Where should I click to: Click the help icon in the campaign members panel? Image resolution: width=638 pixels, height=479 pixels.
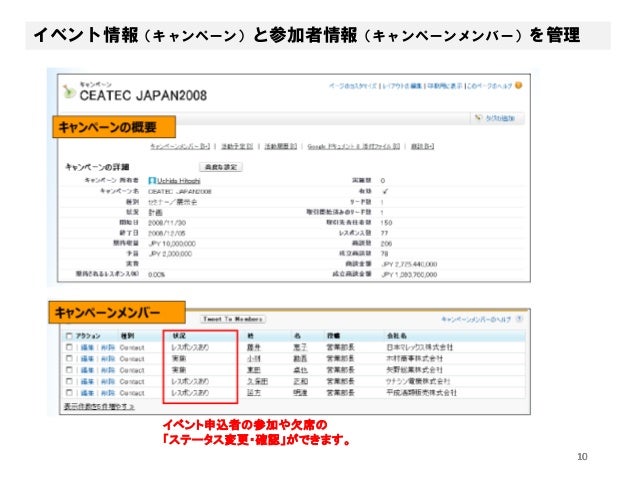(x=519, y=319)
